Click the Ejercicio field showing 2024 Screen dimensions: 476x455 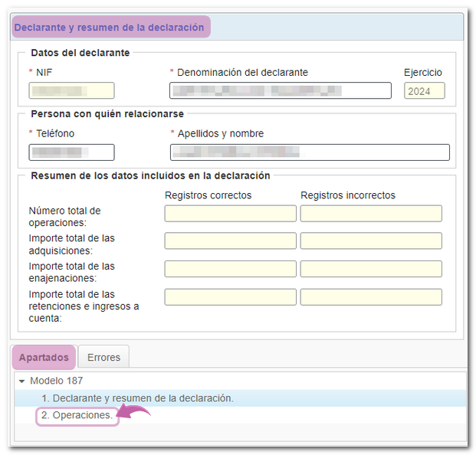424,90
